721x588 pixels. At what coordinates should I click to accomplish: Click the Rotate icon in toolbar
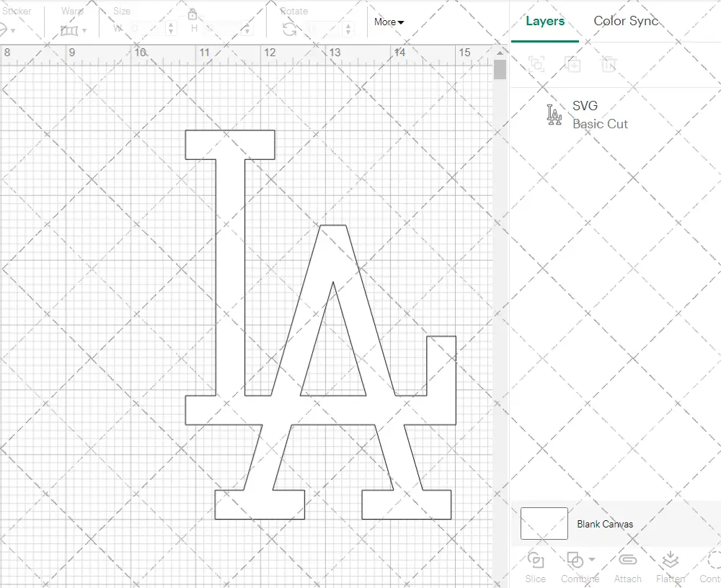(290, 29)
